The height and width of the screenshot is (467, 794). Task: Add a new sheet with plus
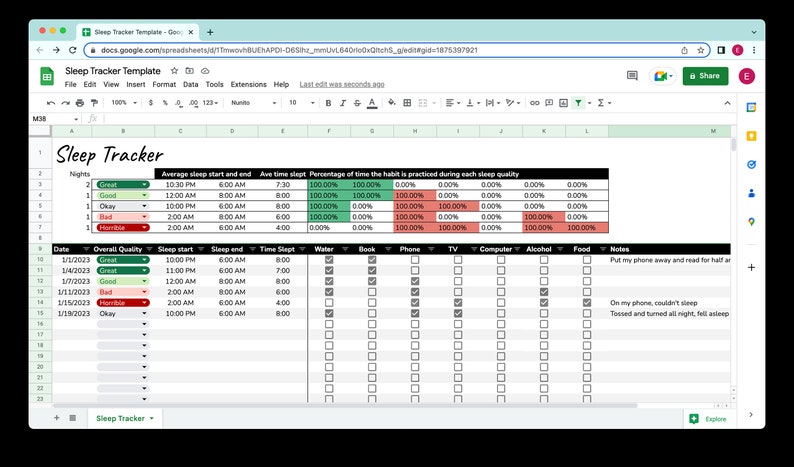(57, 418)
